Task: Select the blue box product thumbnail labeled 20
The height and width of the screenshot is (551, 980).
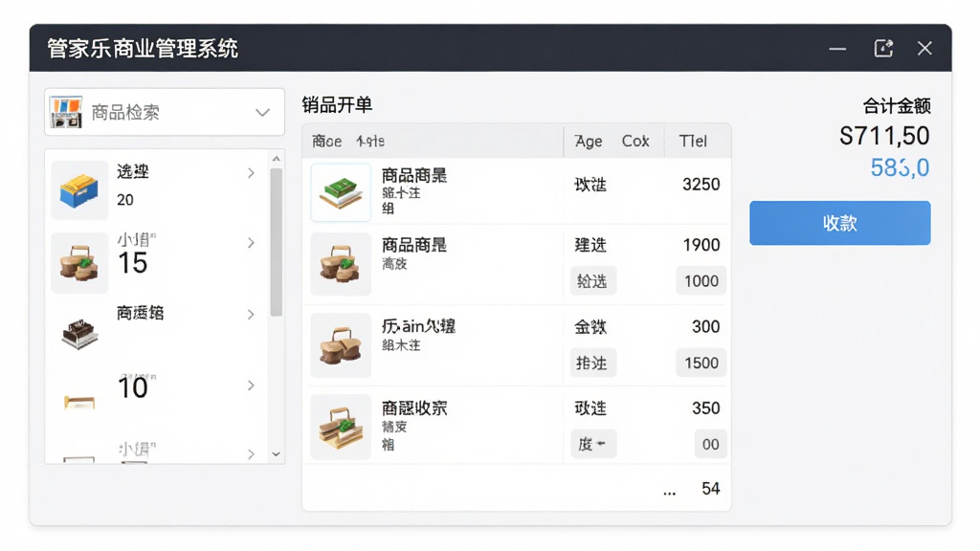Action: [79, 190]
